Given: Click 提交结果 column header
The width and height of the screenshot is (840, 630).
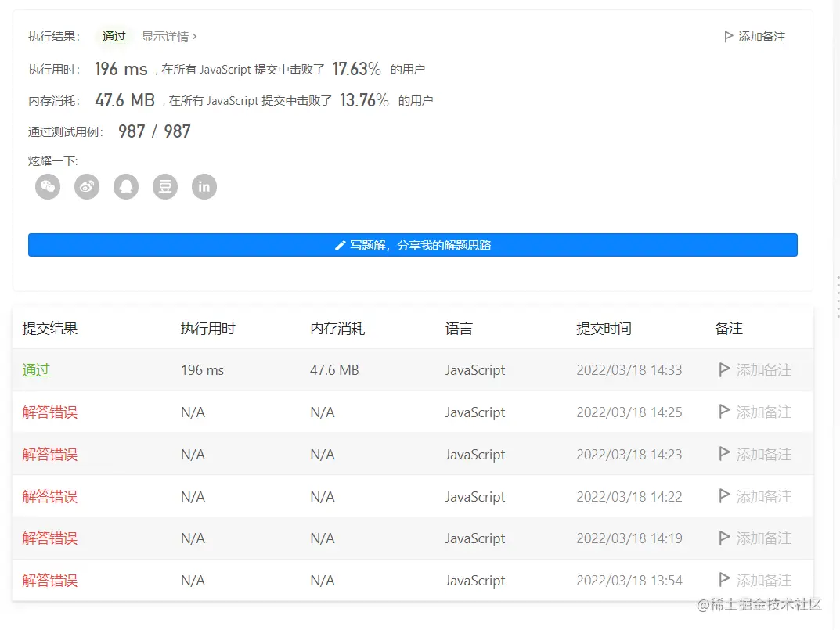Looking at the screenshot, I should (50, 329).
